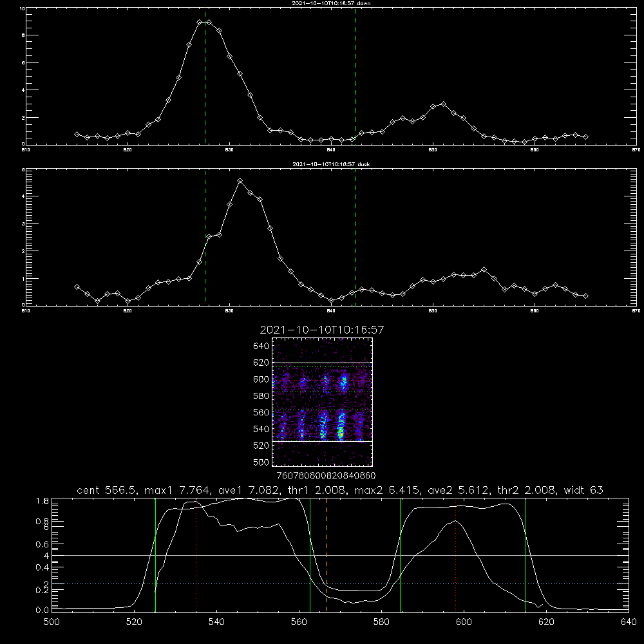Select the 'widt 63' value
This screenshot has width=644, height=644.
coord(583,490)
